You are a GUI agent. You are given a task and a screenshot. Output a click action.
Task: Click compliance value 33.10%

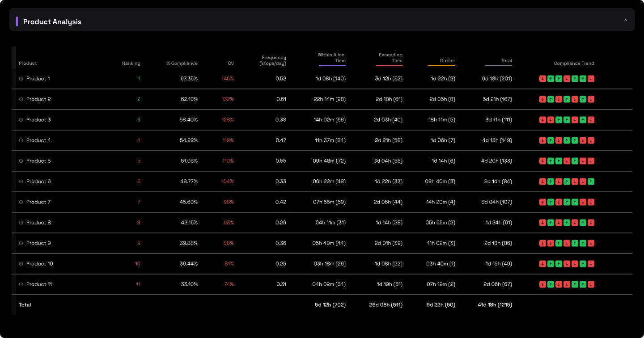(x=189, y=284)
